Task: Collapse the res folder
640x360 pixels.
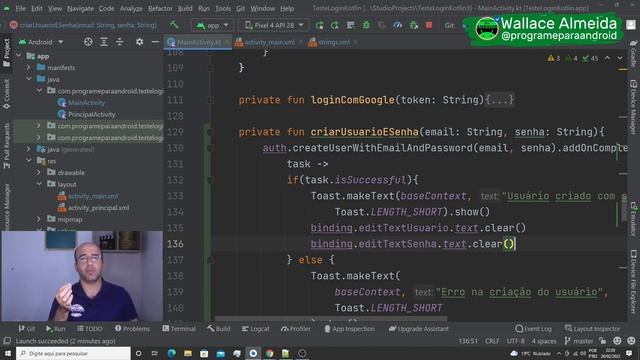Action: [x=29, y=161]
